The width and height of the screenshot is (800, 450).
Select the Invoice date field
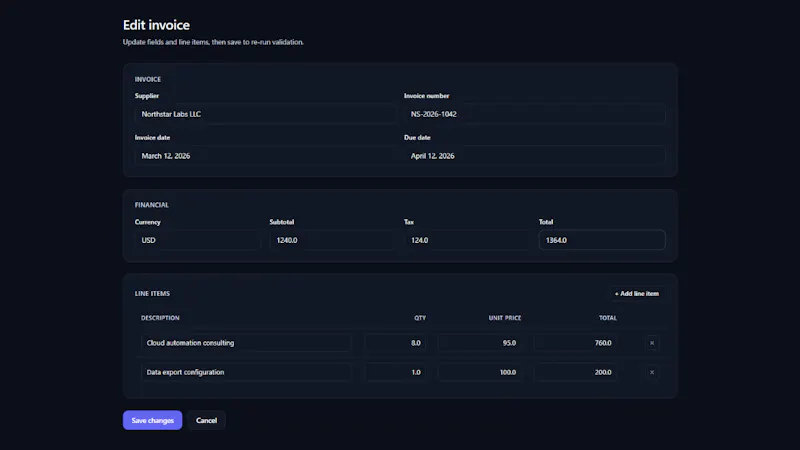(x=265, y=156)
